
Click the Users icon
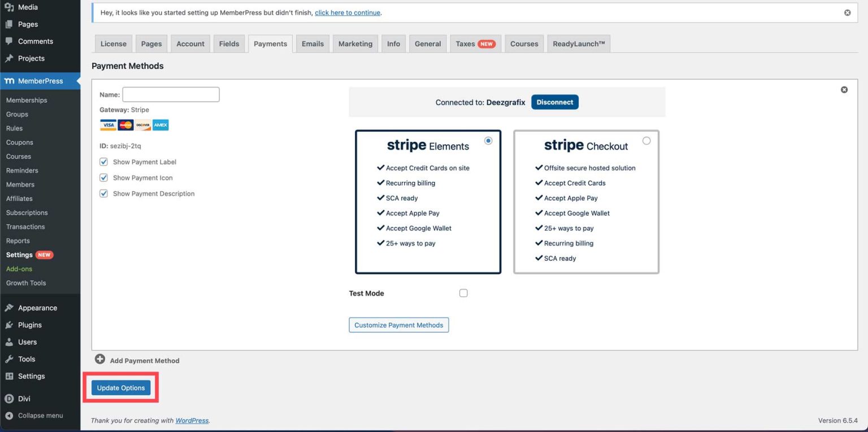pyautogui.click(x=8, y=342)
